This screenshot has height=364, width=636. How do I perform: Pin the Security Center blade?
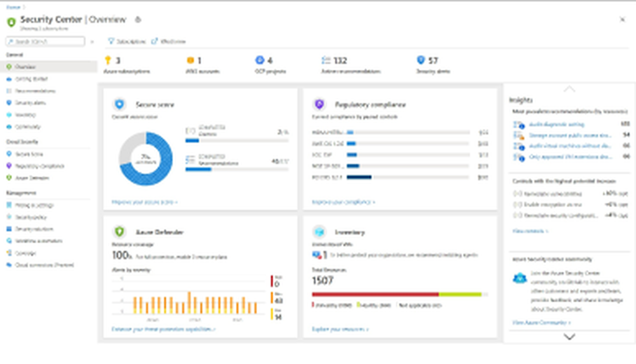pos(138,20)
